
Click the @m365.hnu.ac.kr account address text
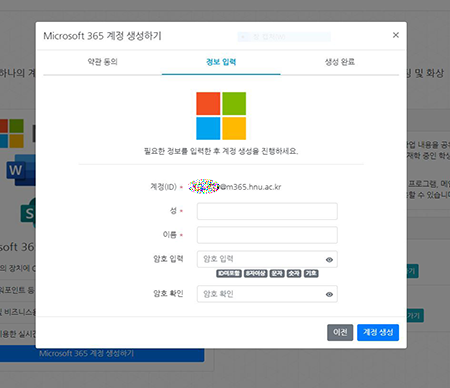(250, 187)
